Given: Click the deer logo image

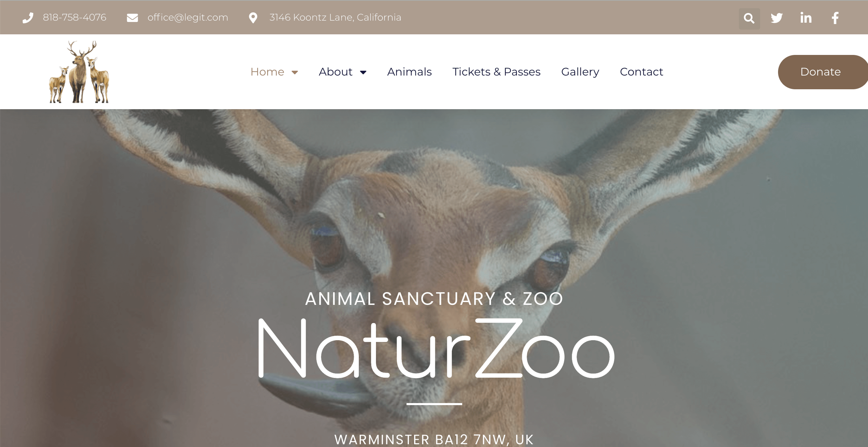Looking at the screenshot, I should [79, 72].
